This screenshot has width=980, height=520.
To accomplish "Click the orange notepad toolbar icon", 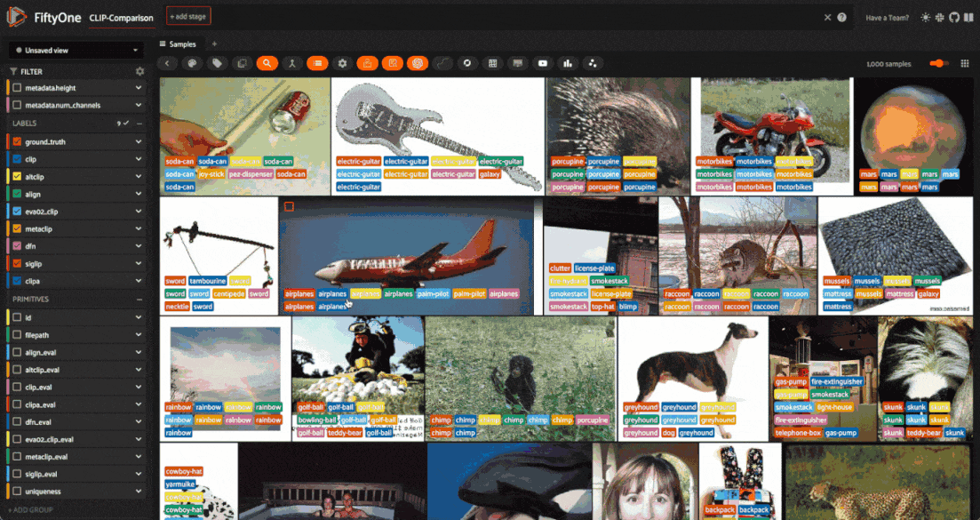I will point(393,63).
